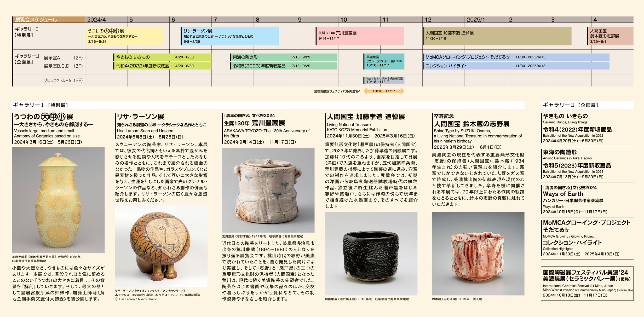Screen dimensions: 644x317
Task: Click the 美濃焼展(セラミックバレー展) boxed subtitle
Action: pos(587,279)
